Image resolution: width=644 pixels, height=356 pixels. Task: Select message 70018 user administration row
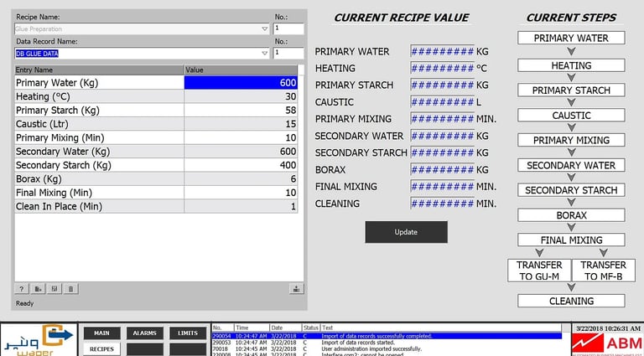tap(387, 349)
